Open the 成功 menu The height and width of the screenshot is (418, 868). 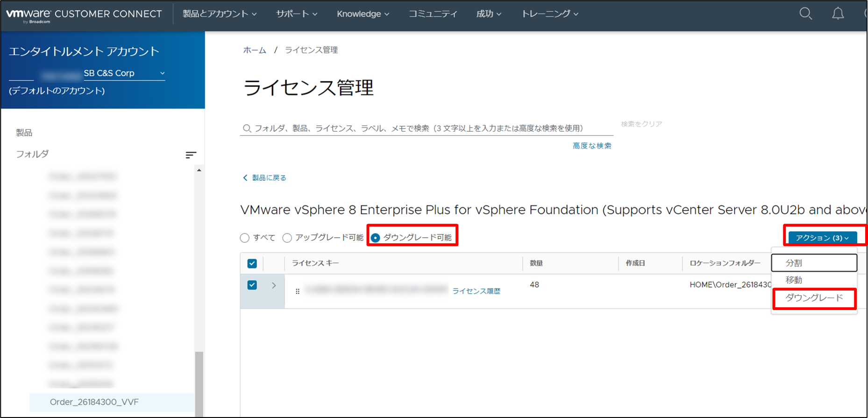489,14
